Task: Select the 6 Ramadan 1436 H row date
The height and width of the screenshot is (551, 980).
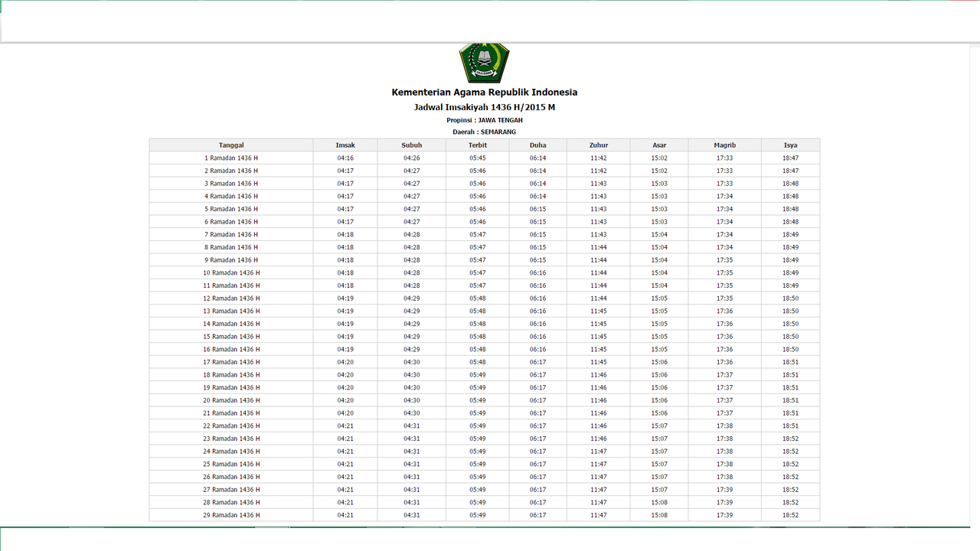Action: (231, 222)
